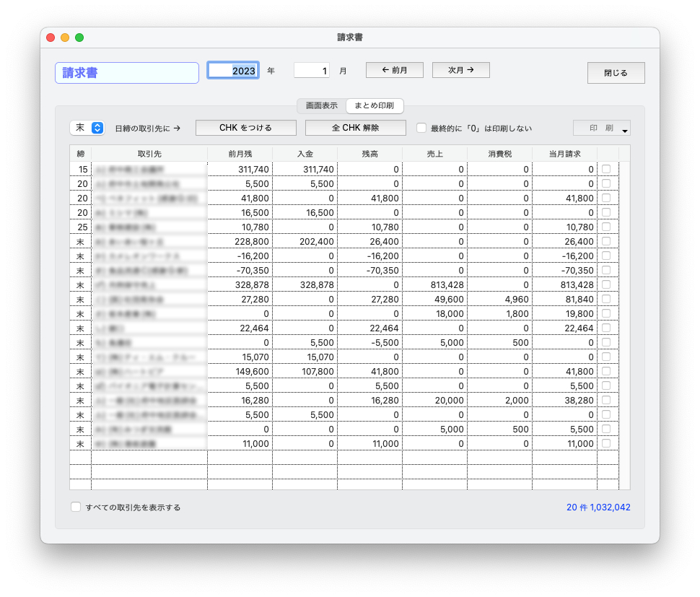Open the 末 closing-date dropdown

88,128
